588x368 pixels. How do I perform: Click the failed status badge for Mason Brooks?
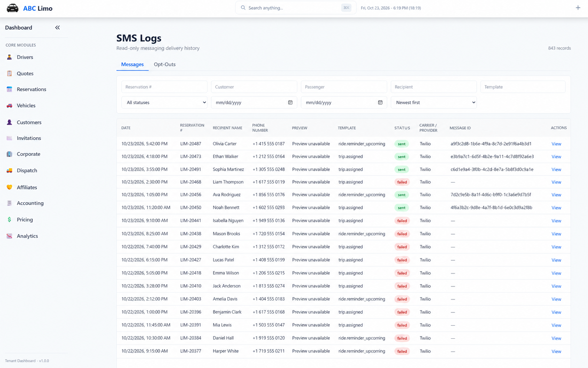(402, 234)
